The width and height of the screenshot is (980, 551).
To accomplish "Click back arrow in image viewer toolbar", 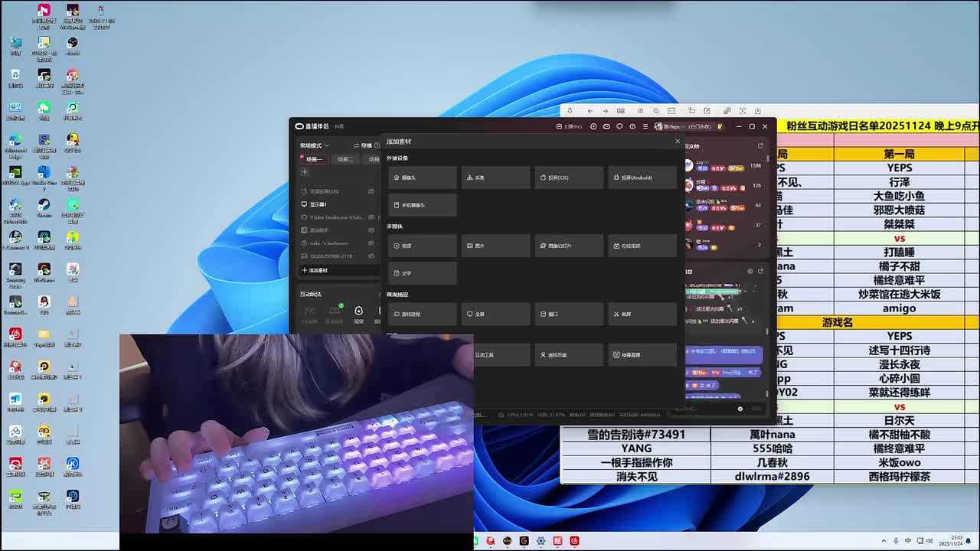I will click(590, 111).
